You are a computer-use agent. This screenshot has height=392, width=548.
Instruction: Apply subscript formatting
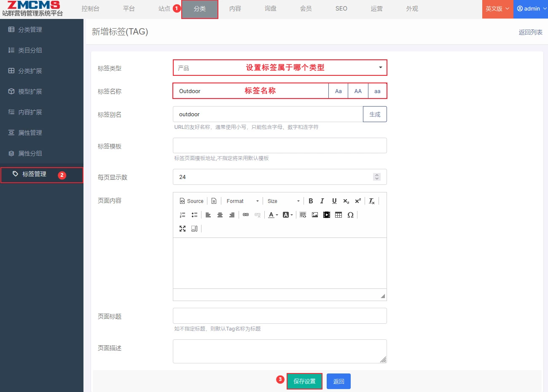coord(346,201)
